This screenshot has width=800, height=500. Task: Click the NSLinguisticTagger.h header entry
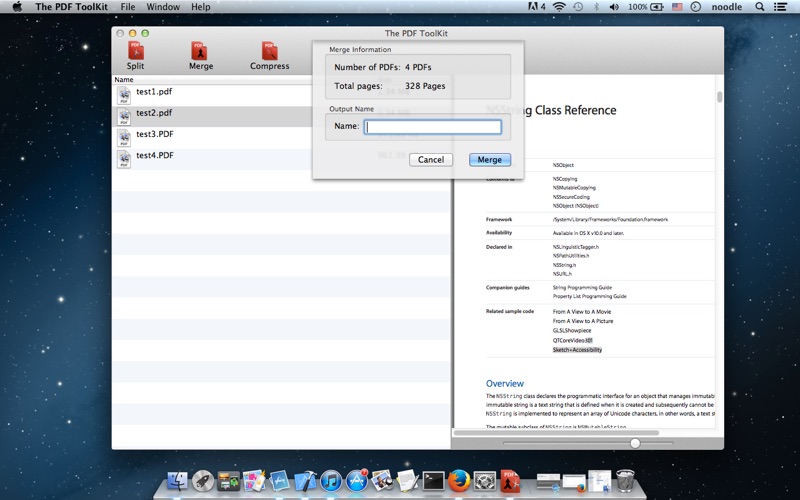click(576, 247)
